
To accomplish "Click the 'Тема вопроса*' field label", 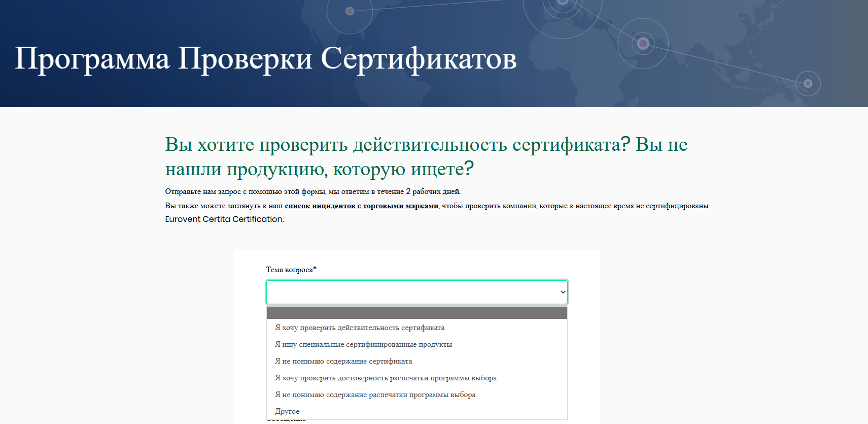I will click(x=291, y=270).
